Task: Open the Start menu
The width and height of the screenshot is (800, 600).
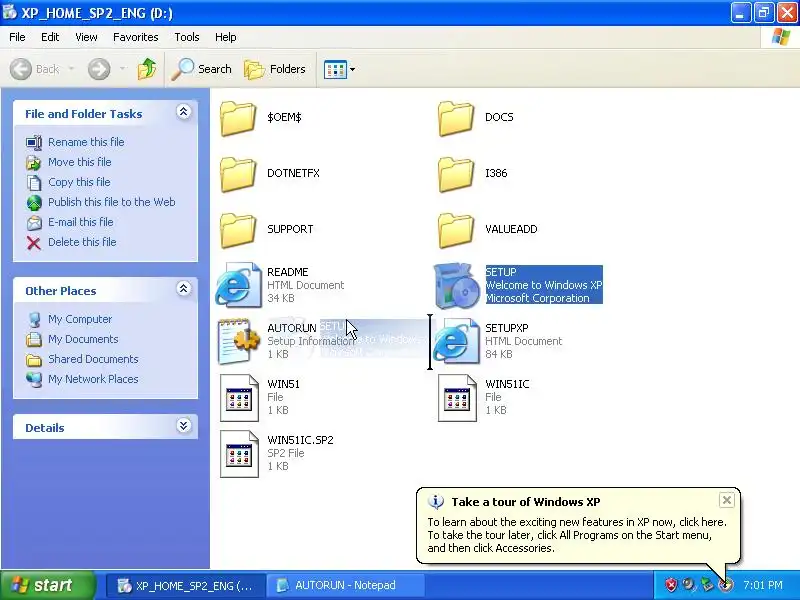Action: 48,585
